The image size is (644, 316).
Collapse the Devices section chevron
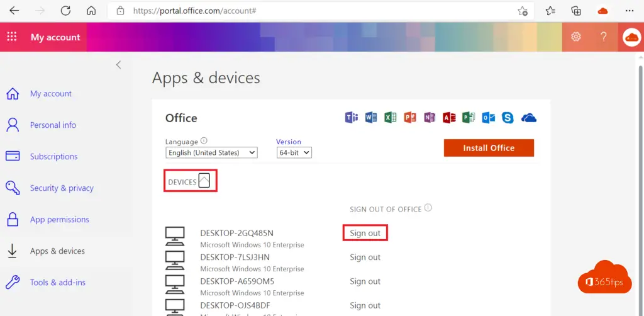click(204, 181)
